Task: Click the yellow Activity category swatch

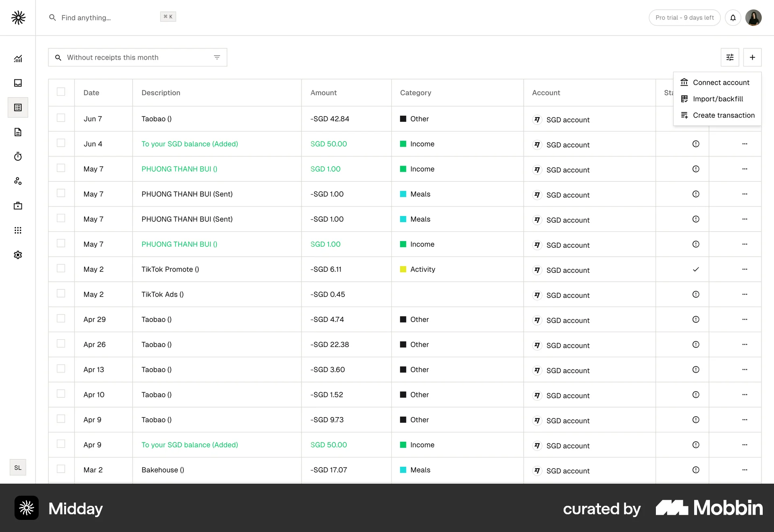Action: click(404, 269)
